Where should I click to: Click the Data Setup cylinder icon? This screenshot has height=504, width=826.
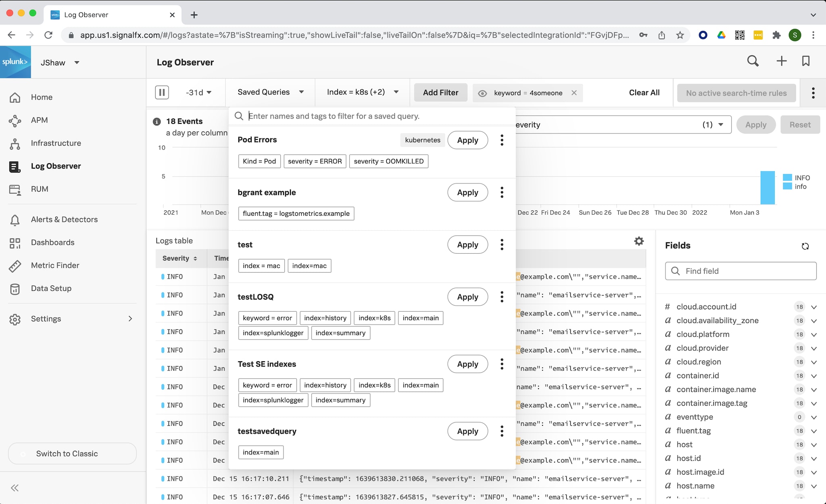[x=15, y=289]
